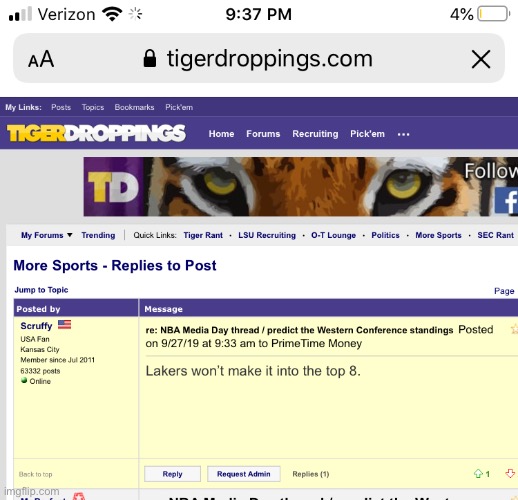518x500 pixels.
Task: Open the Forums nav menu item
Action: click(263, 134)
